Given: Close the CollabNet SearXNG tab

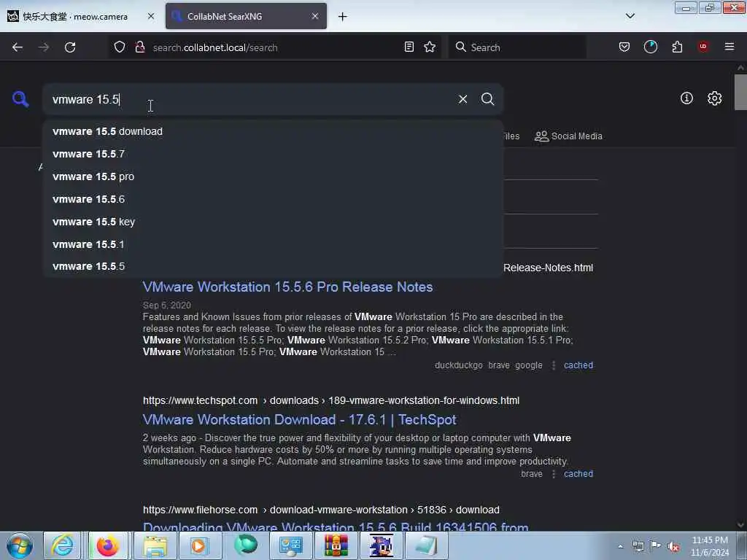Looking at the screenshot, I should click(315, 16).
